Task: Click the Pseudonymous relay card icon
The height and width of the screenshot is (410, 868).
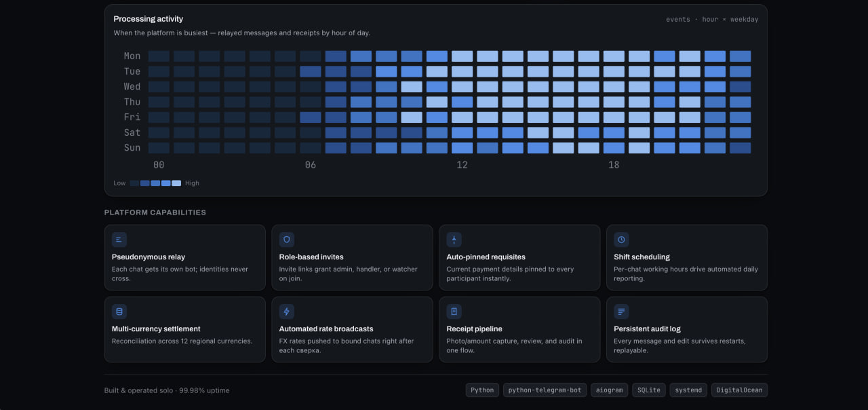Action: click(x=119, y=240)
